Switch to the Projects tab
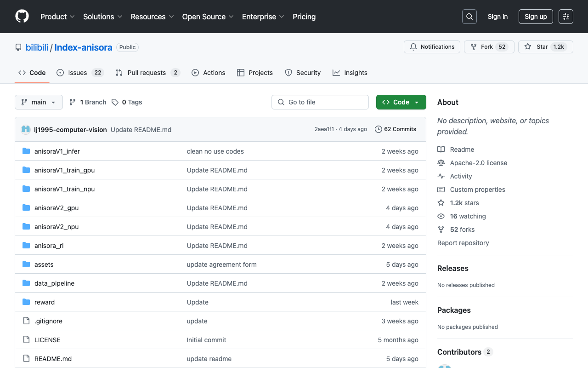This screenshot has height=368, width=588. click(255, 73)
